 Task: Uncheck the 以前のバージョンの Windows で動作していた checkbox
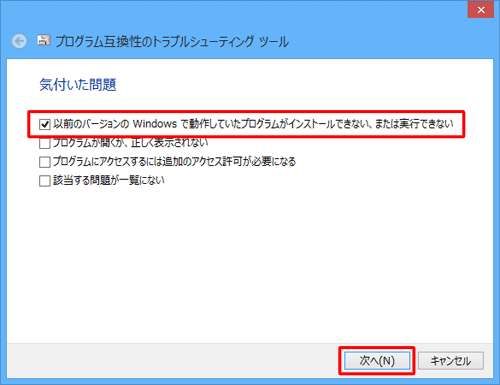pyautogui.click(x=45, y=124)
